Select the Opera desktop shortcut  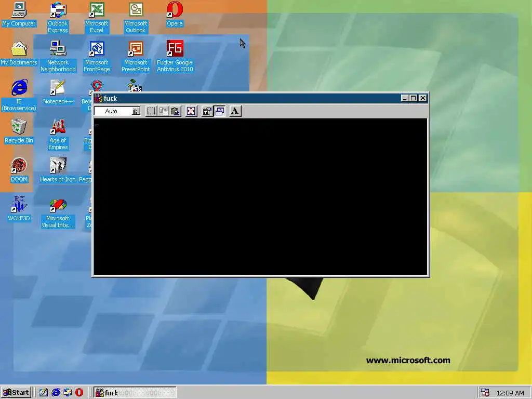point(175,14)
